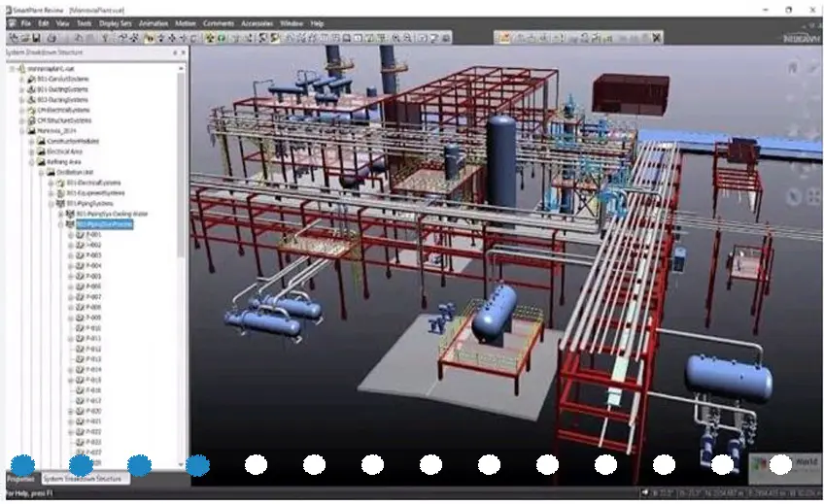Open the Edit menu
Viewport: 824px width, 504px height.
(x=44, y=23)
